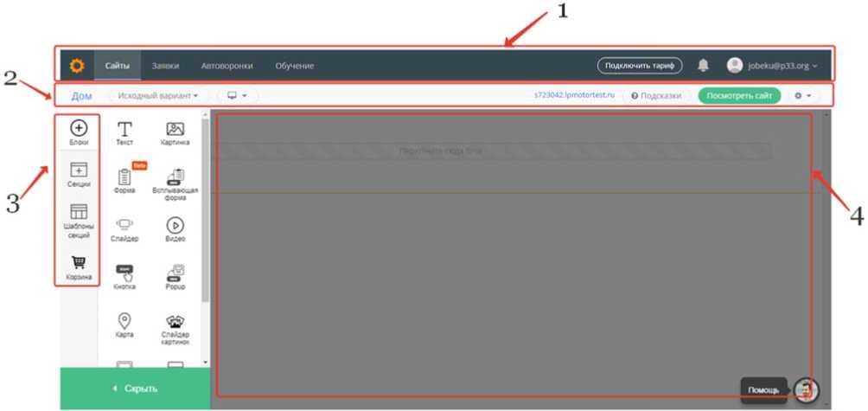The height and width of the screenshot is (411, 868).
Task: Open the gear settings dropdown
Action: coord(802,96)
